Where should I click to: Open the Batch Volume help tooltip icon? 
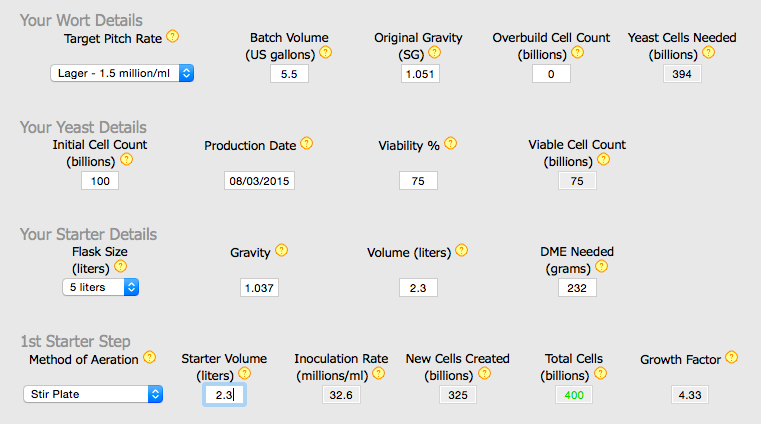pyautogui.click(x=326, y=52)
